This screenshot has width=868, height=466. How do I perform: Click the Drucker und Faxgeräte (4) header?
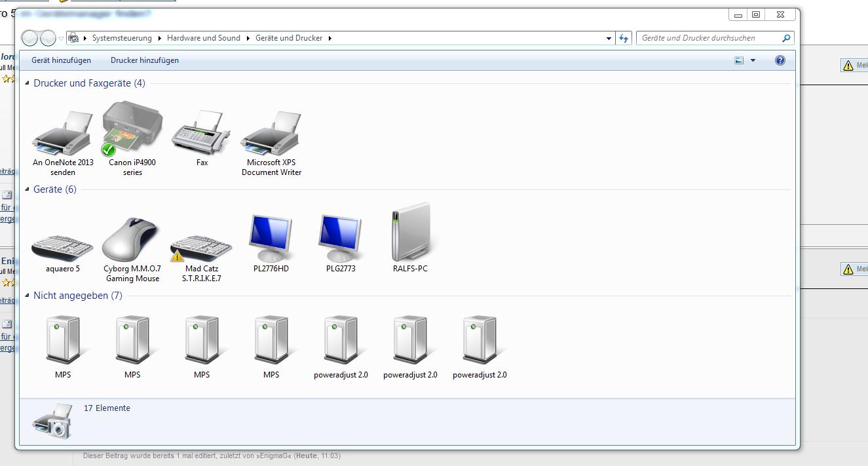89,83
